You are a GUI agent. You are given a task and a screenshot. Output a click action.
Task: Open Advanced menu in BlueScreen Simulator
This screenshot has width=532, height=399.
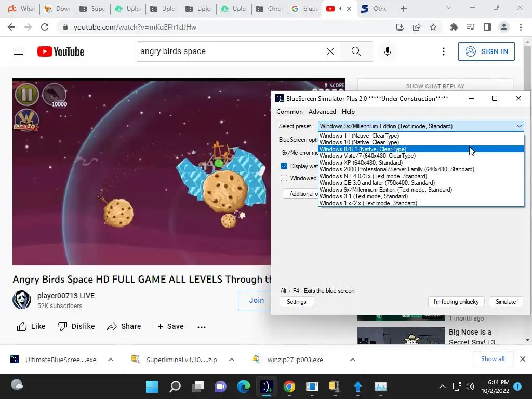[x=322, y=112]
